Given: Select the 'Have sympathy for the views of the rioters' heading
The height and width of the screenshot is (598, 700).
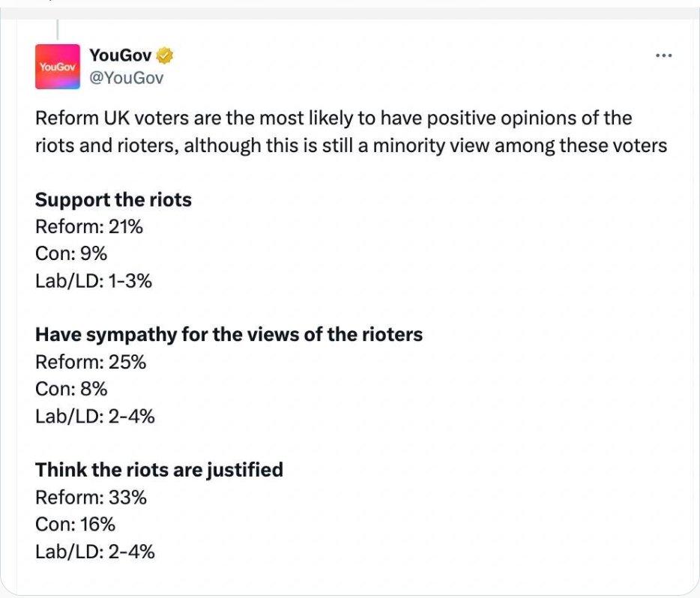Looking at the screenshot, I should pyautogui.click(x=229, y=335).
